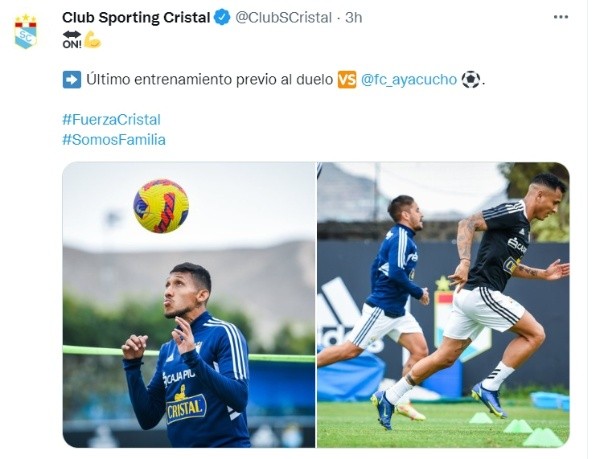Click the blue verified badge icon
Viewport: 600px width, 459px height.
[x=222, y=18]
